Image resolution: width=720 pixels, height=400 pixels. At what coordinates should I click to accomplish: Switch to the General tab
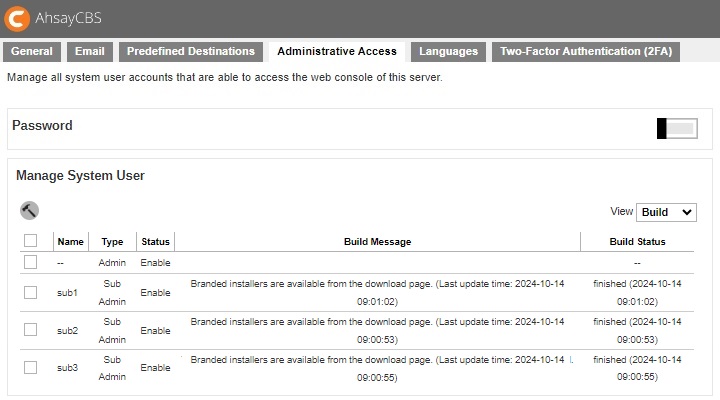pyautogui.click(x=32, y=52)
